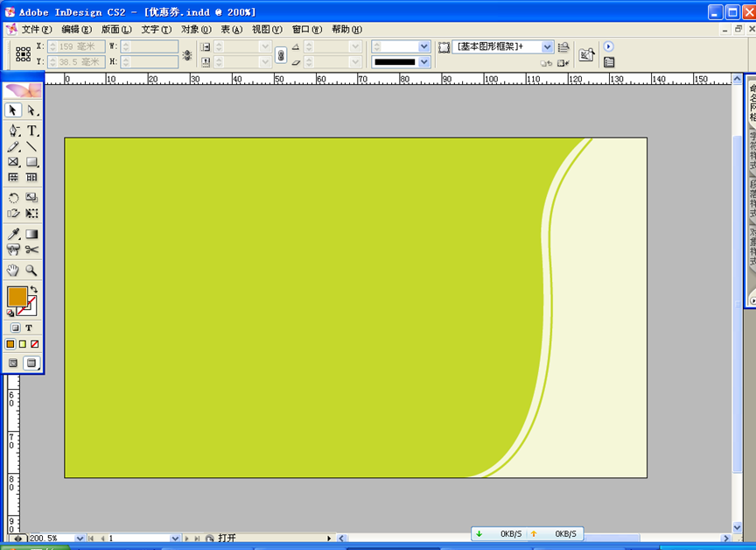Toggle formatting affects text button

pyautogui.click(x=29, y=328)
